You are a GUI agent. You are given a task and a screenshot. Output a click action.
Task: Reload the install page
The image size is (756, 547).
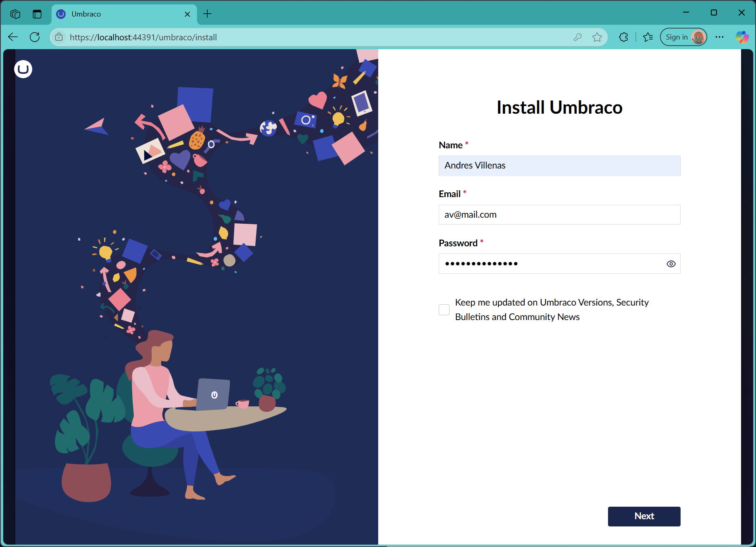click(35, 37)
